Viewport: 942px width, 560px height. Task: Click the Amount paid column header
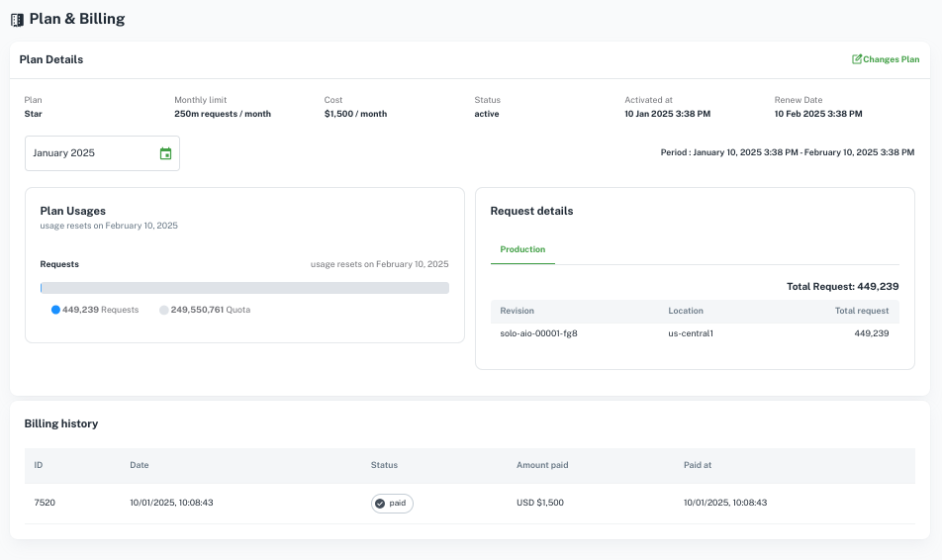click(542, 465)
